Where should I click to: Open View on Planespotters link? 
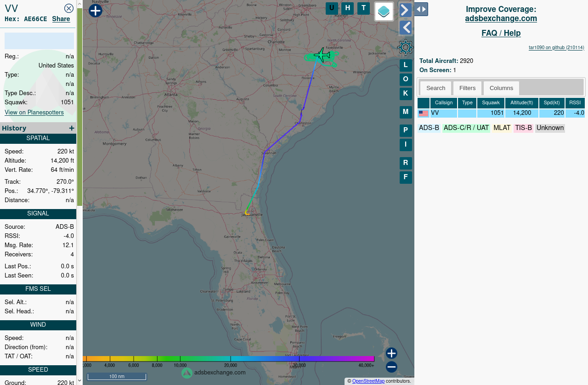coord(34,112)
